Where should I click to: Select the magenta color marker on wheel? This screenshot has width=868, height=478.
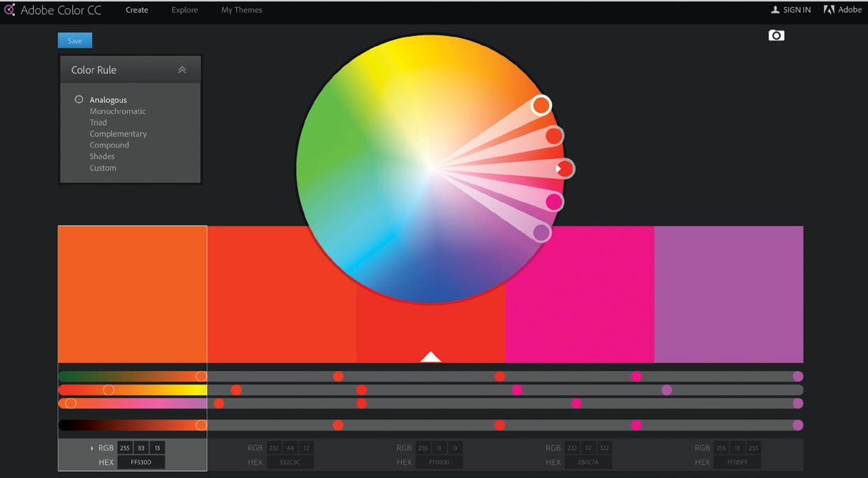pos(554,202)
